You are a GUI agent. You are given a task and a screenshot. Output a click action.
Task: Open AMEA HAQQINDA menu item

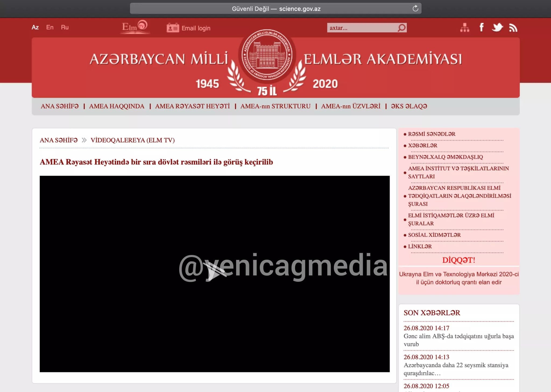117,106
